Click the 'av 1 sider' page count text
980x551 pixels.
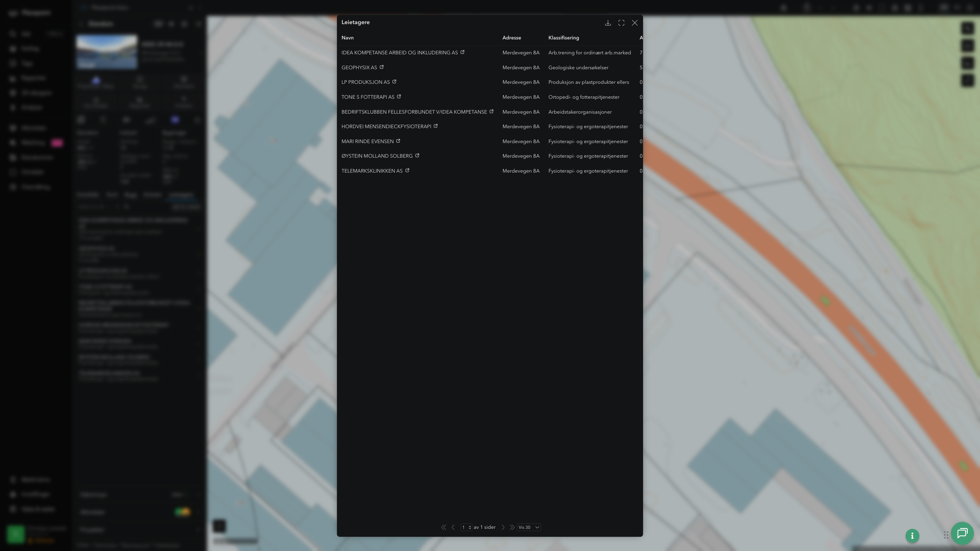(x=485, y=527)
